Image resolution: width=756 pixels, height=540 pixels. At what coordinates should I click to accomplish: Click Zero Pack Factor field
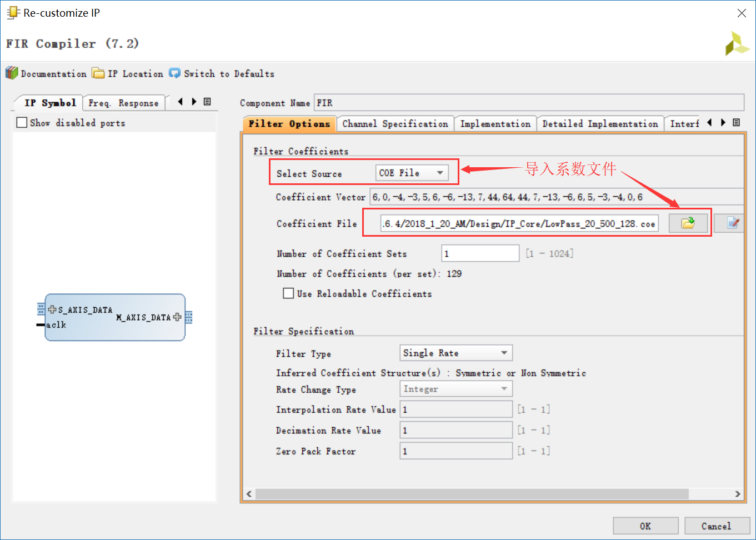pyautogui.click(x=456, y=451)
